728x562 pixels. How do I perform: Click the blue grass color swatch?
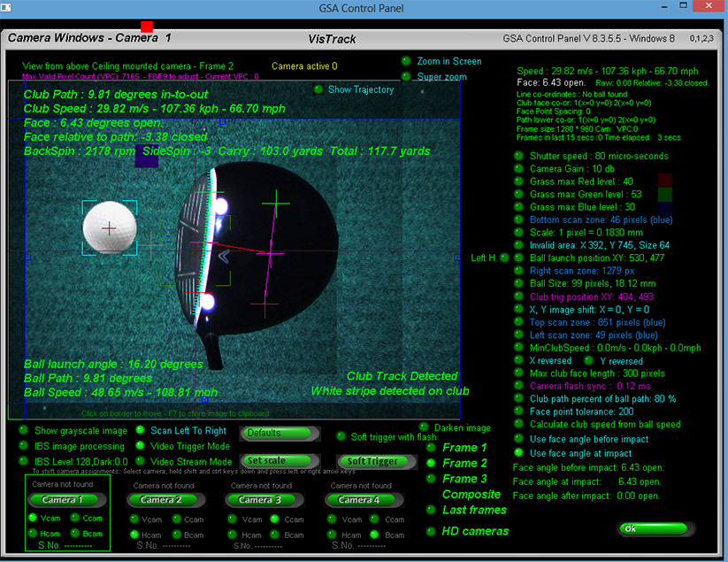tap(665, 208)
